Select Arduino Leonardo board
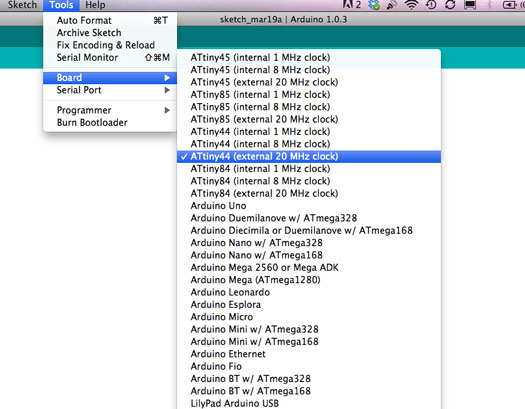Image resolution: width=525 pixels, height=409 pixels. (309, 292)
